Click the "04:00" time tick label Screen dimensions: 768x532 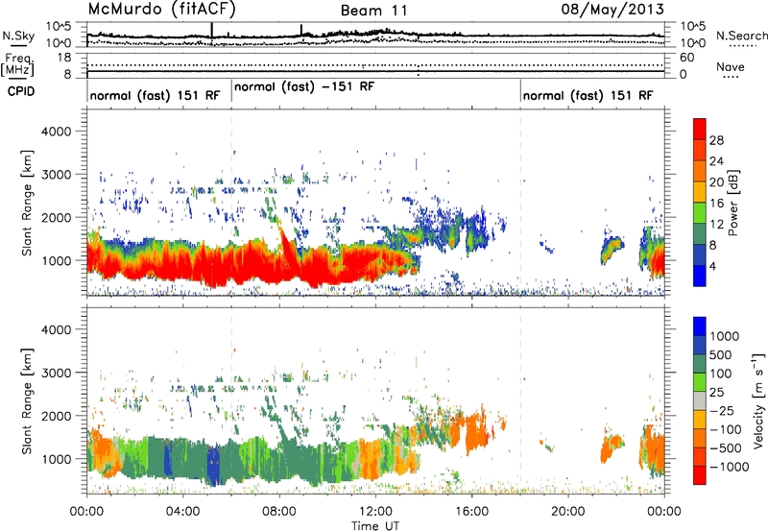(x=182, y=512)
